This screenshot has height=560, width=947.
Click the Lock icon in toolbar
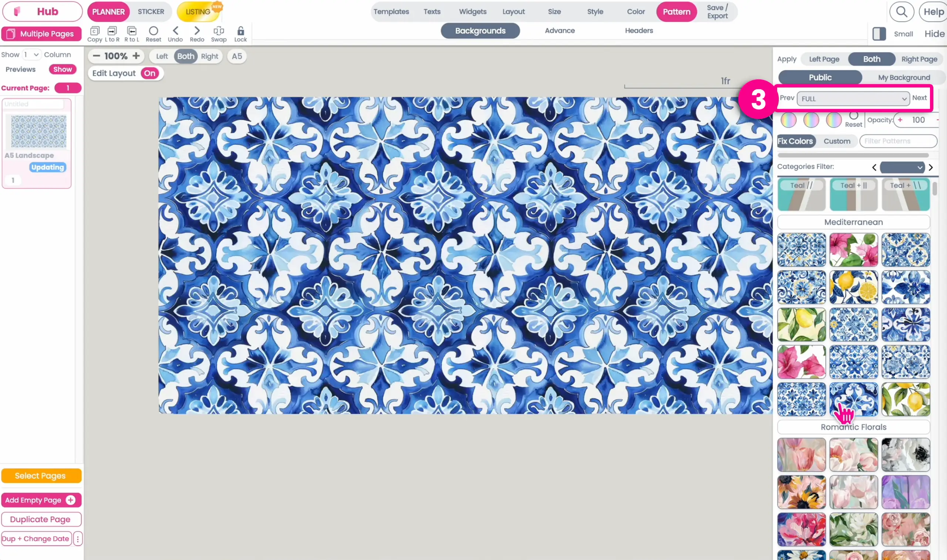(x=240, y=31)
